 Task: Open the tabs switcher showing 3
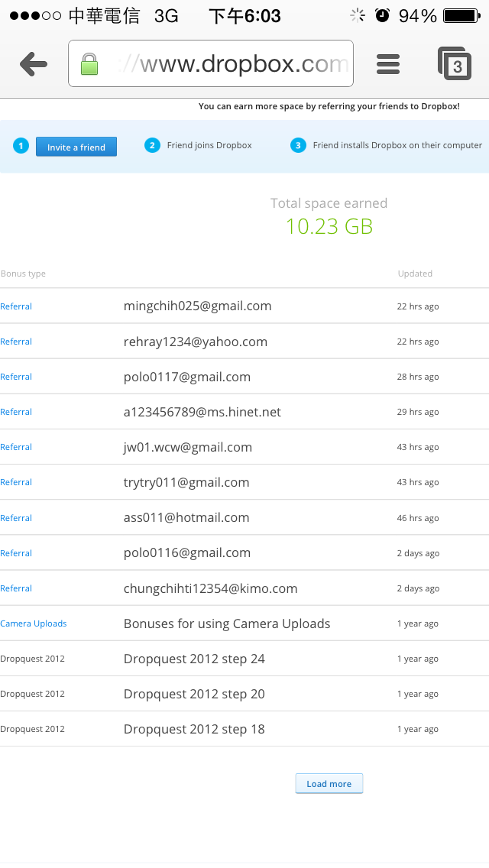pyautogui.click(x=454, y=64)
